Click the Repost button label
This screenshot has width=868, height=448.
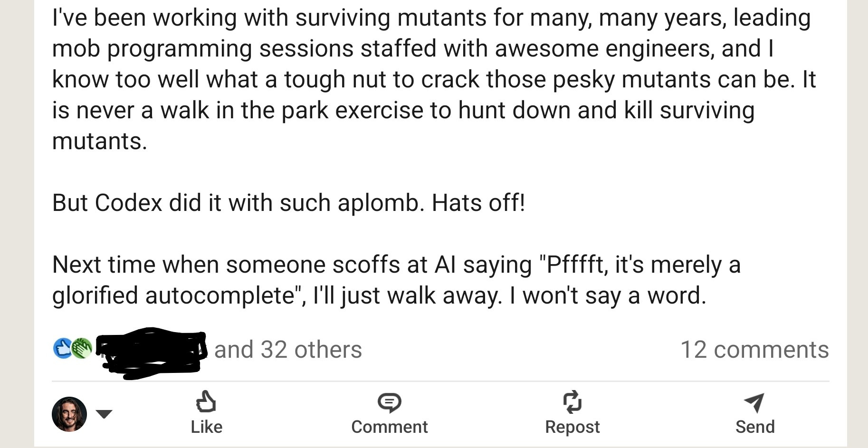(572, 427)
